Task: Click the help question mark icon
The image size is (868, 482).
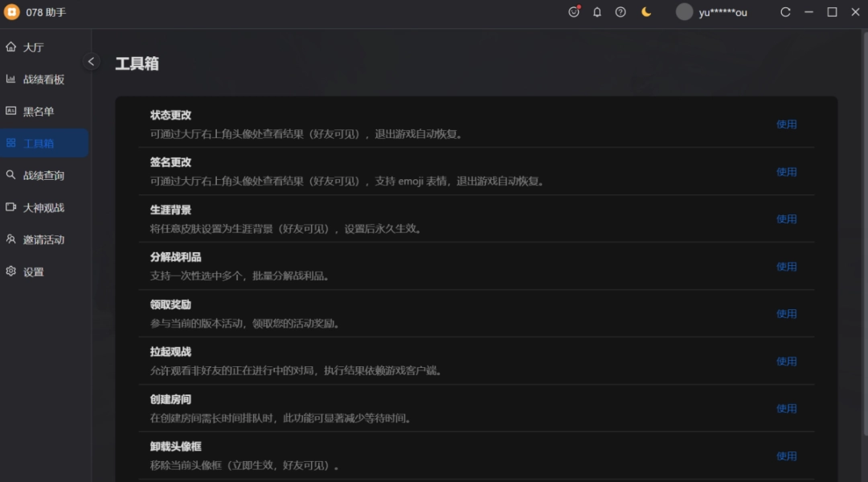Action: pyautogui.click(x=620, y=12)
